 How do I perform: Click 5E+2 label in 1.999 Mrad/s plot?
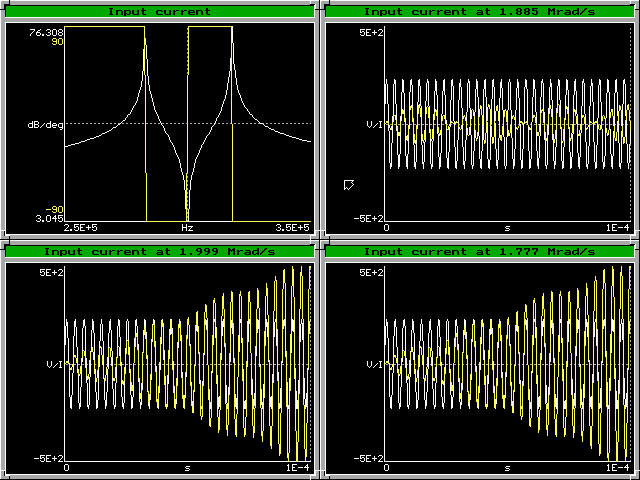tap(51, 273)
